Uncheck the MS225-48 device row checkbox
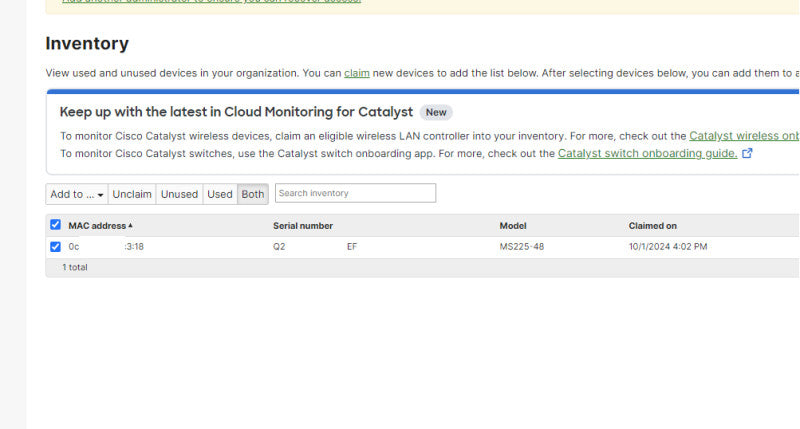 click(55, 247)
